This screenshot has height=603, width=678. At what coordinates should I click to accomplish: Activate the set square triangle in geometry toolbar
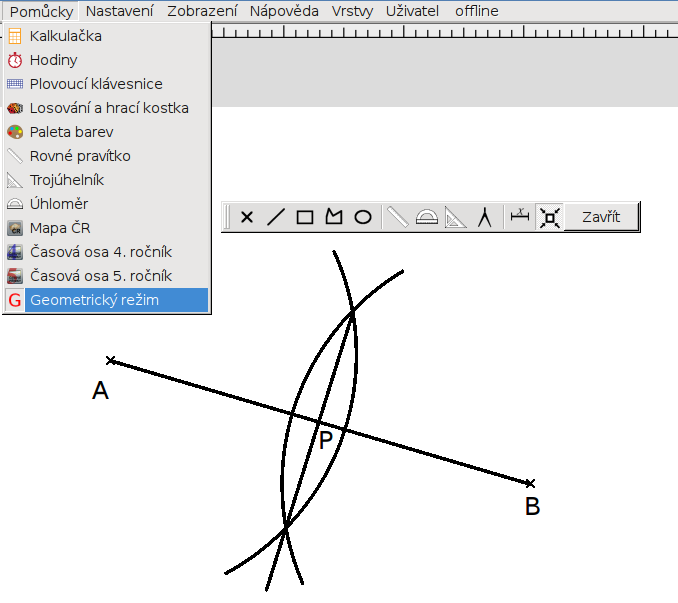(x=456, y=217)
